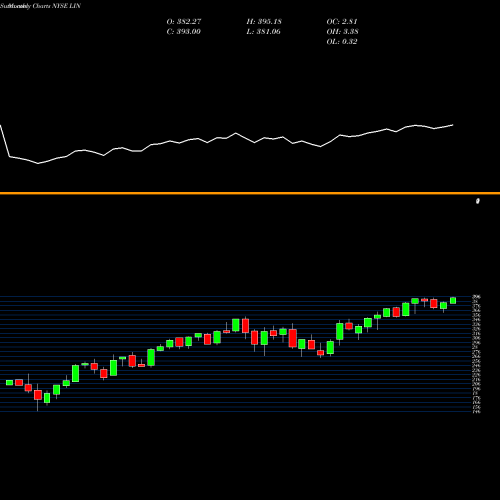Click the low price L: 381.06

tap(263, 32)
